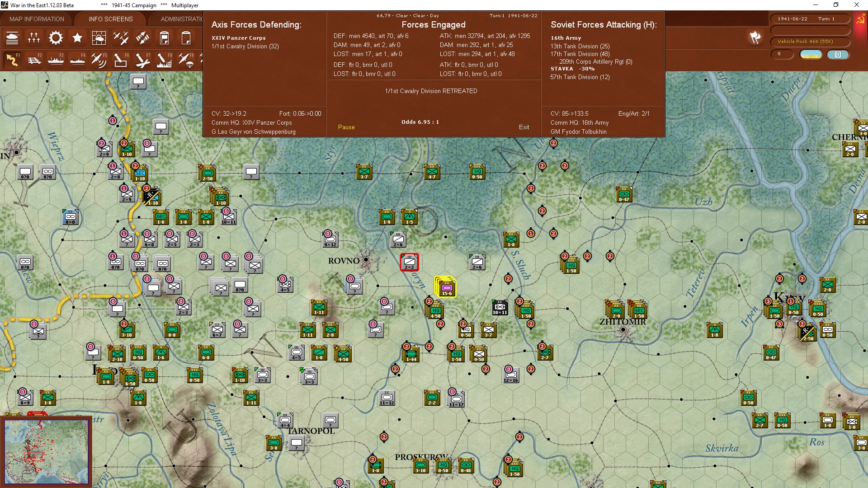868x488 pixels.
Task: Click the star victory screen icon
Action: (77, 38)
